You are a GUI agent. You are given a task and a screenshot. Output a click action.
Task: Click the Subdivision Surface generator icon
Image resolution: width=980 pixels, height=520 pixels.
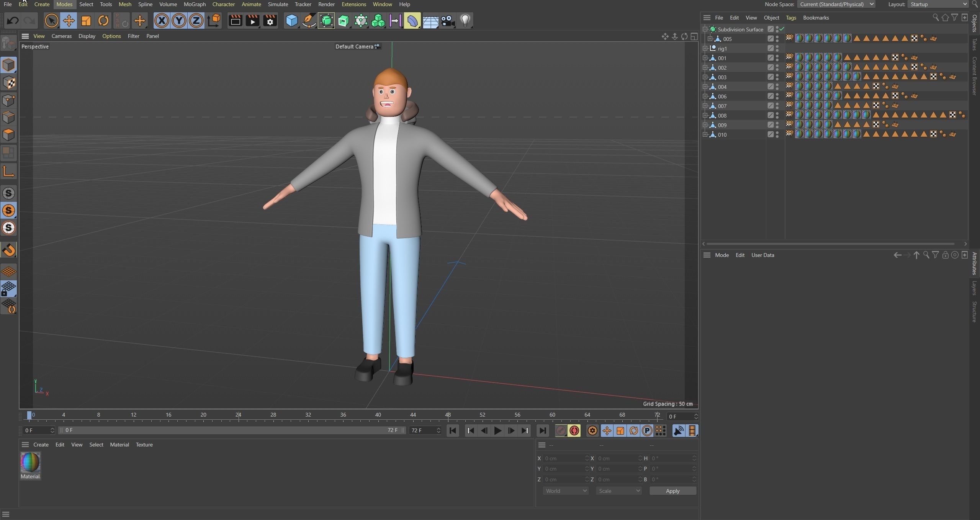click(x=326, y=21)
